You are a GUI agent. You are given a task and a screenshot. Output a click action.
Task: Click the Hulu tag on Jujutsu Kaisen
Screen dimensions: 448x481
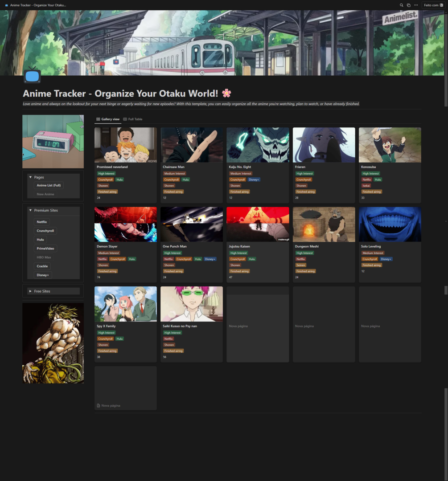pos(252,259)
